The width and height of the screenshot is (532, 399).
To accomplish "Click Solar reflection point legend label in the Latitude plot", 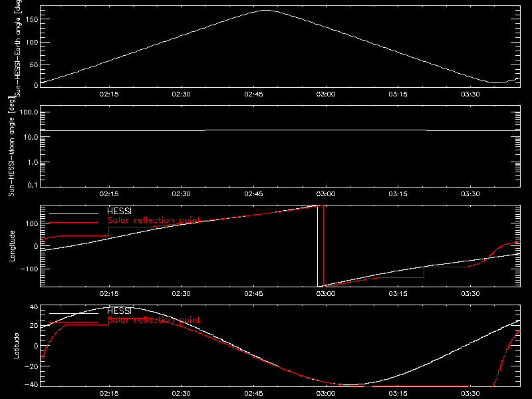I will 154,320.
